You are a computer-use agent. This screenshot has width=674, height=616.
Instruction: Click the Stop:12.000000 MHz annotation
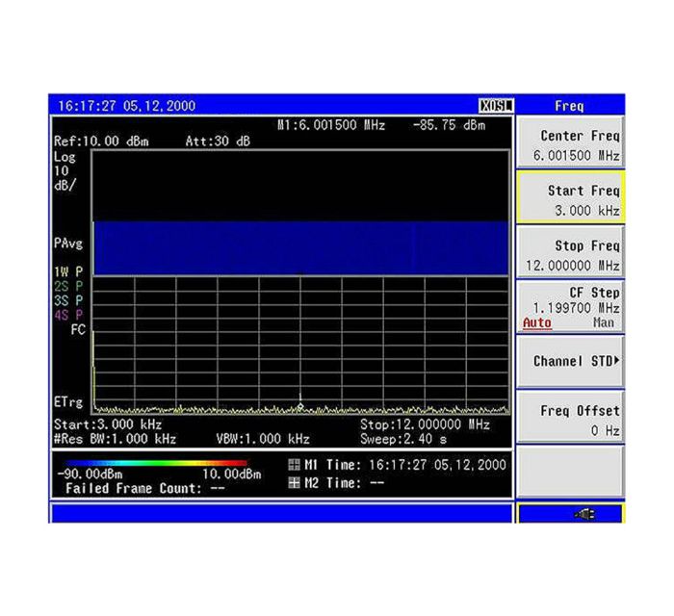pos(425,424)
